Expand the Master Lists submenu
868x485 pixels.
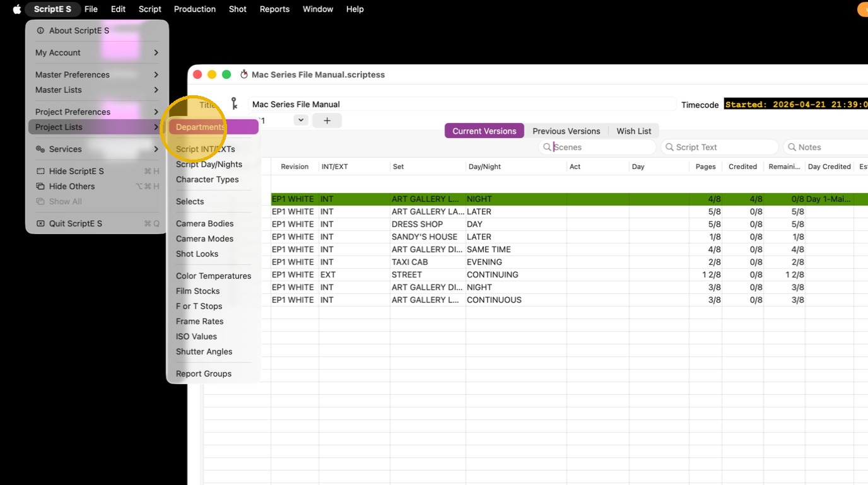click(x=97, y=90)
